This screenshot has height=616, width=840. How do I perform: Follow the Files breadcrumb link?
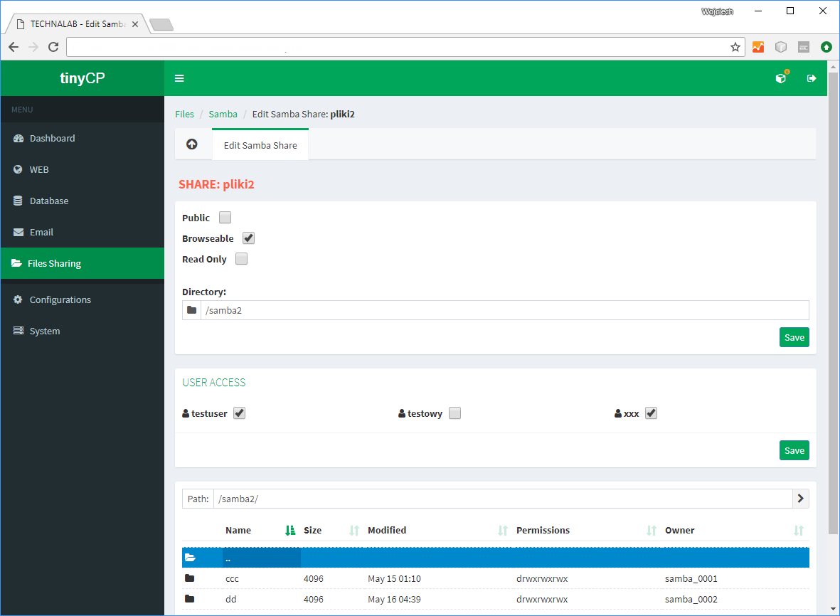(184, 114)
